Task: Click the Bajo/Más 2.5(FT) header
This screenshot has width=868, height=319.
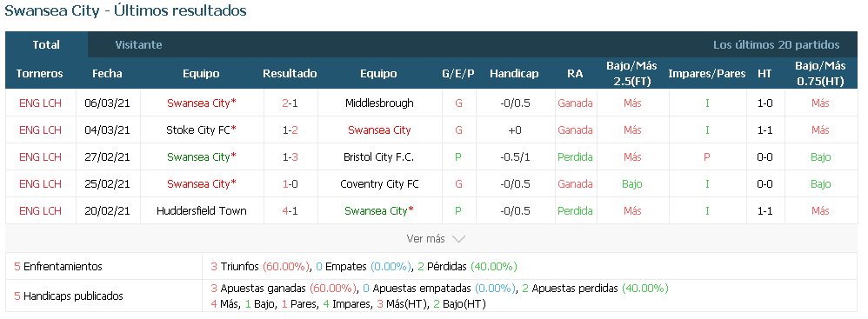Action: pos(631,74)
